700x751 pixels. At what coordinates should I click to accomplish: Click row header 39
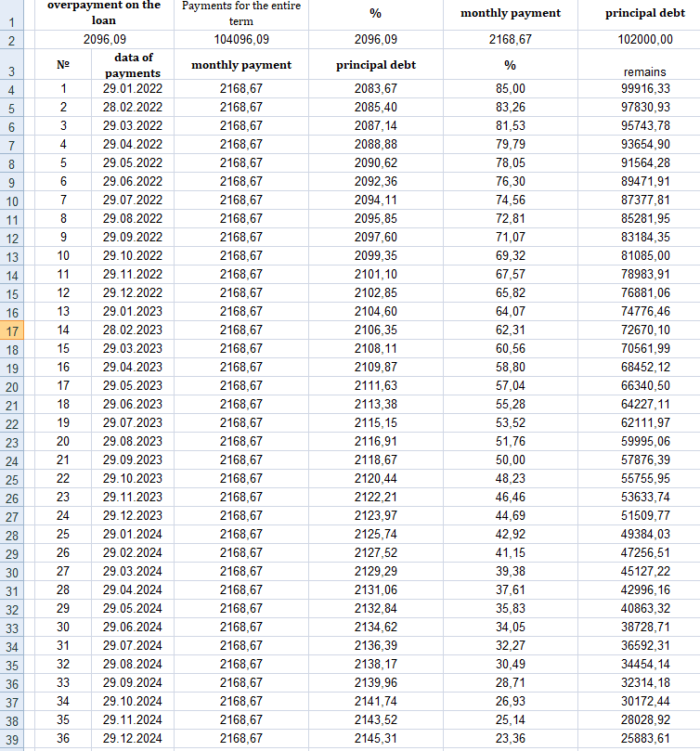(x=11, y=739)
